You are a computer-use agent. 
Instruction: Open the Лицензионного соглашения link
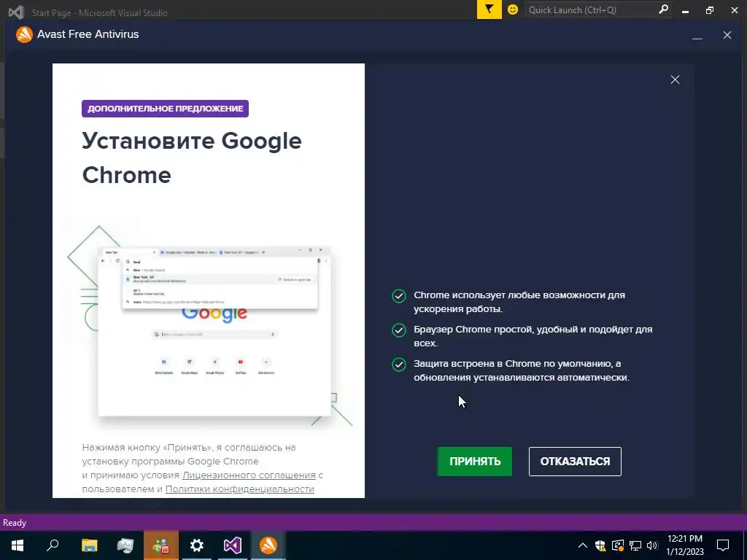click(x=249, y=475)
